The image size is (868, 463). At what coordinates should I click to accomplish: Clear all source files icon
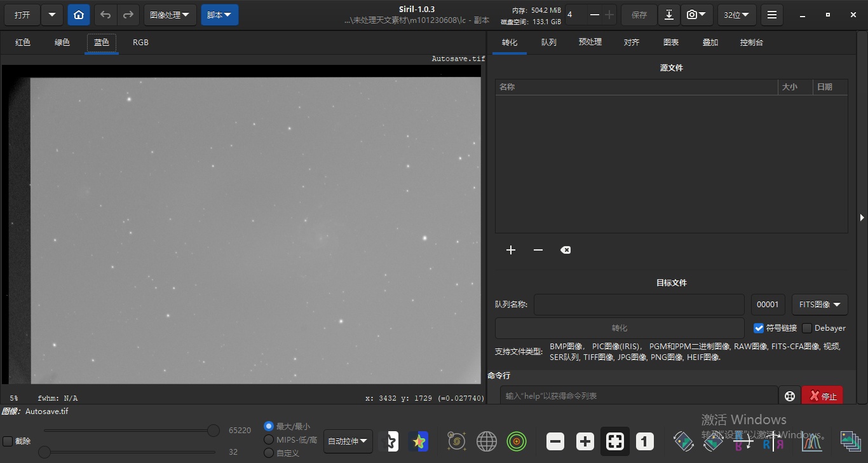[x=566, y=250]
